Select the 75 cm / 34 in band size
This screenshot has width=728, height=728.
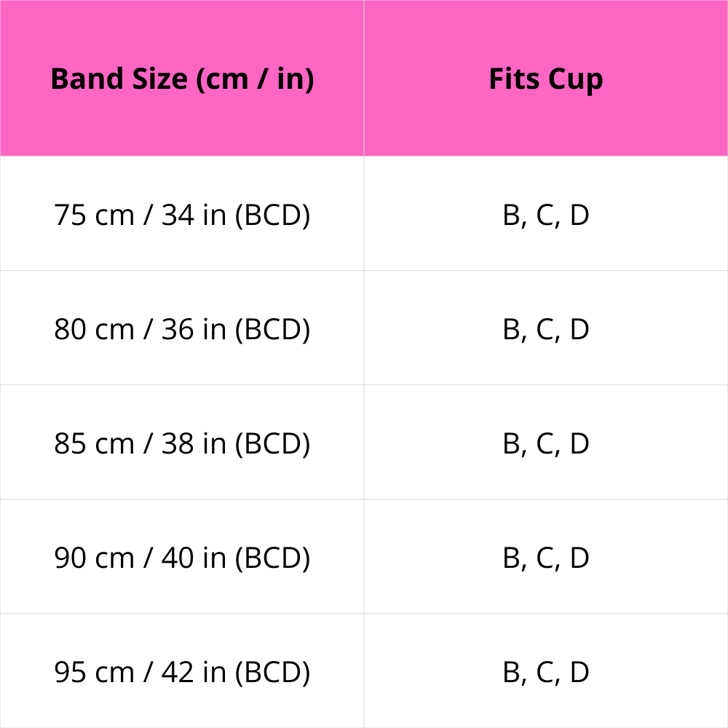point(182,215)
